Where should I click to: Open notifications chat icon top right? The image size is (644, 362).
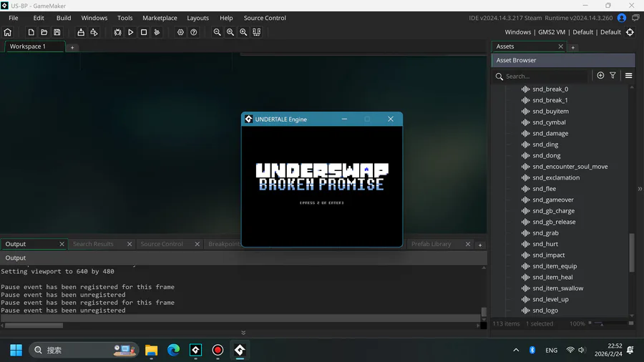click(x=635, y=18)
